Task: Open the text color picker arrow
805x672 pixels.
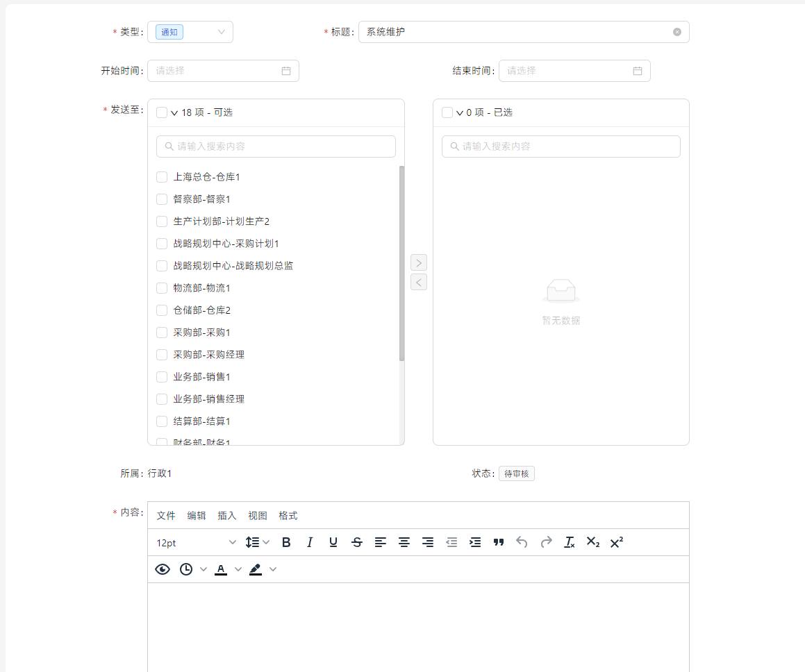Action: (238, 569)
